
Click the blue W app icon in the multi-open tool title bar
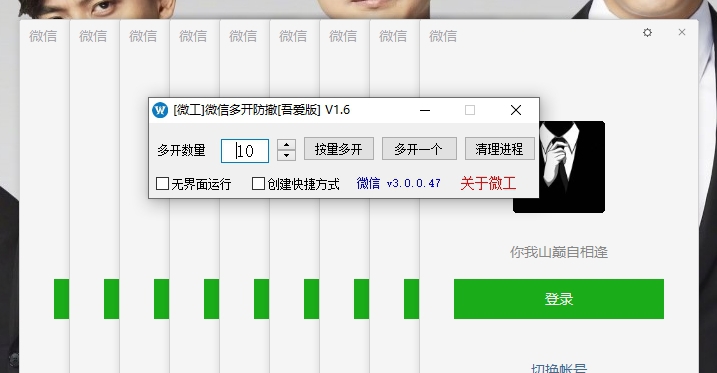pos(160,110)
